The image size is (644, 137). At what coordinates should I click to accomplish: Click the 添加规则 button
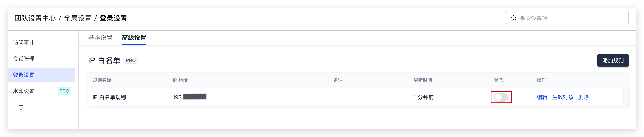coord(613,60)
